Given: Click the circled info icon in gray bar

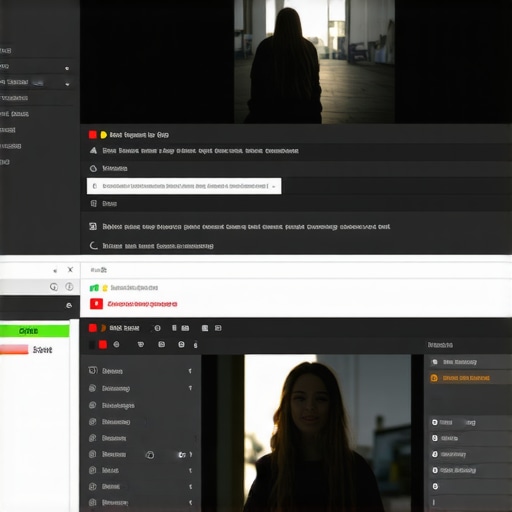Looking at the screenshot, I should (69, 286).
